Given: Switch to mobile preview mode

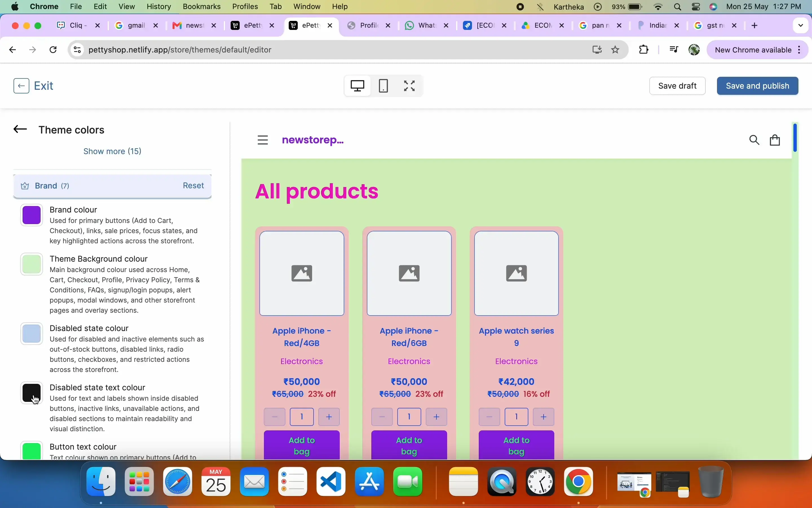Looking at the screenshot, I should (x=383, y=86).
